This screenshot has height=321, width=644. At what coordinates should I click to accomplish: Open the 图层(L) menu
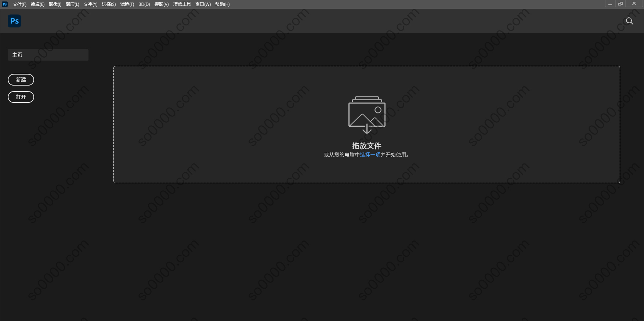[72, 4]
